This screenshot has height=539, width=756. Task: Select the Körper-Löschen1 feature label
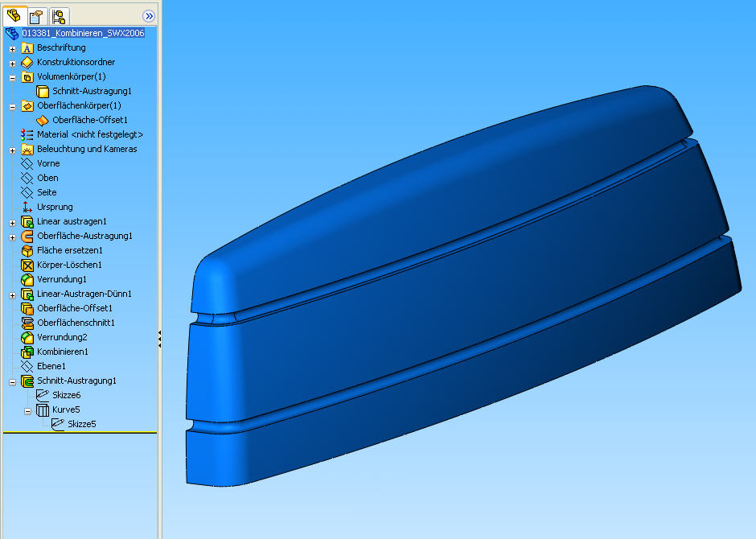tap(69, 265)
